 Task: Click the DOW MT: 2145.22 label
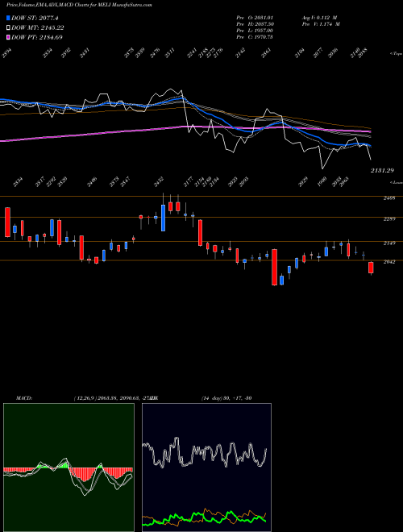pos(38,28)
